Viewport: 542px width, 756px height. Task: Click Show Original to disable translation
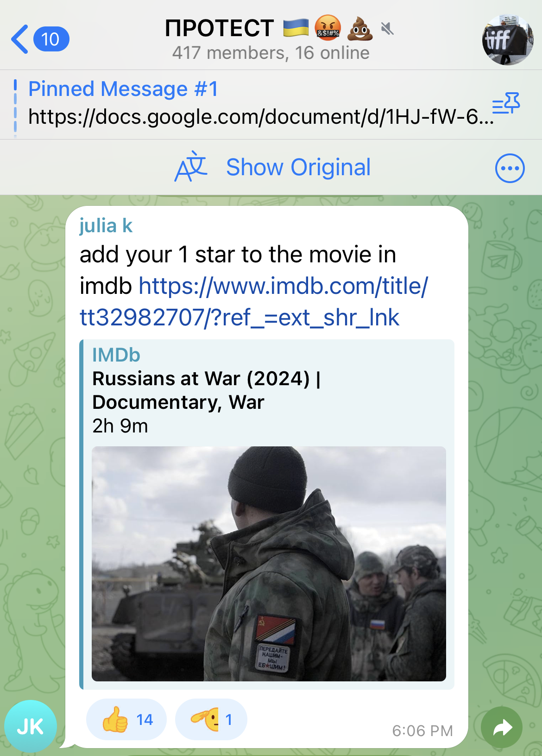tap(298, 167)
